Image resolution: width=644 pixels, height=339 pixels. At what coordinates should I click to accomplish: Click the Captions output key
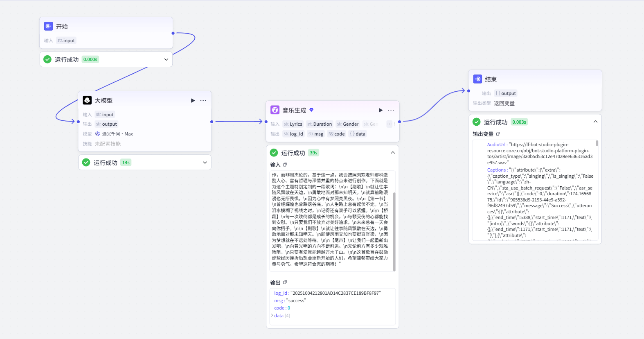pyautogui.click(x=497, y=170)
